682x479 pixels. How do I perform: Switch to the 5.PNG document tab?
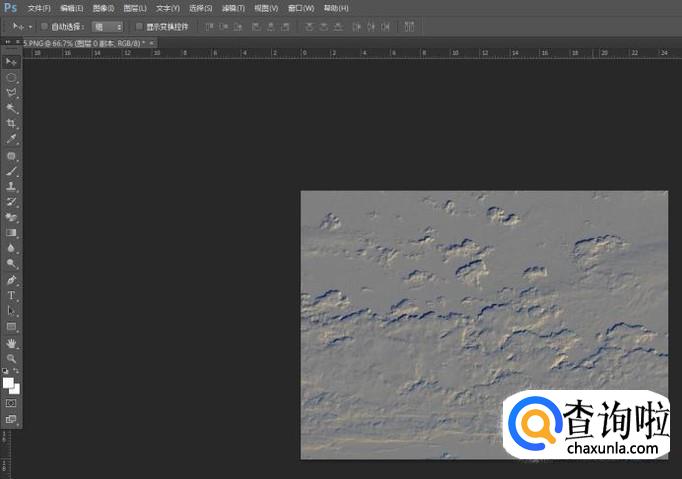pos(83,43)
